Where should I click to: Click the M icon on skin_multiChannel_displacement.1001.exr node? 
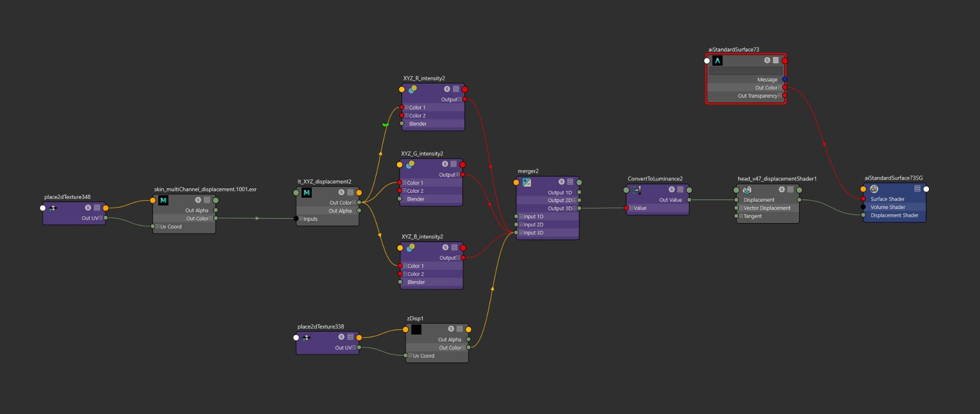coord(163,200)
